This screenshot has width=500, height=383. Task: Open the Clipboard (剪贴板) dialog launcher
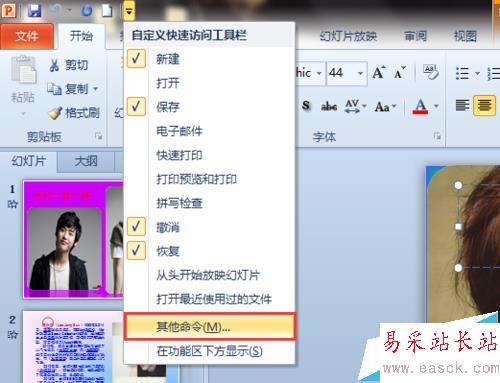point(98,136)
